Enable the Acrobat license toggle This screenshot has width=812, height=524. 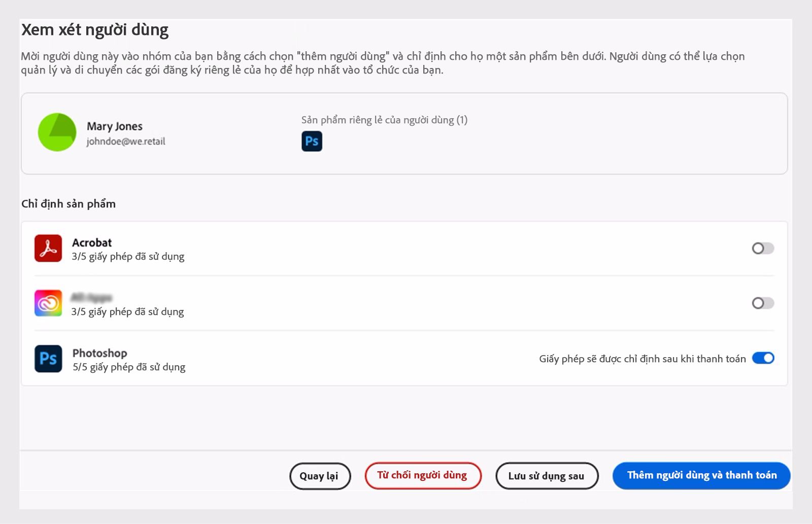[x=763, y=248]
